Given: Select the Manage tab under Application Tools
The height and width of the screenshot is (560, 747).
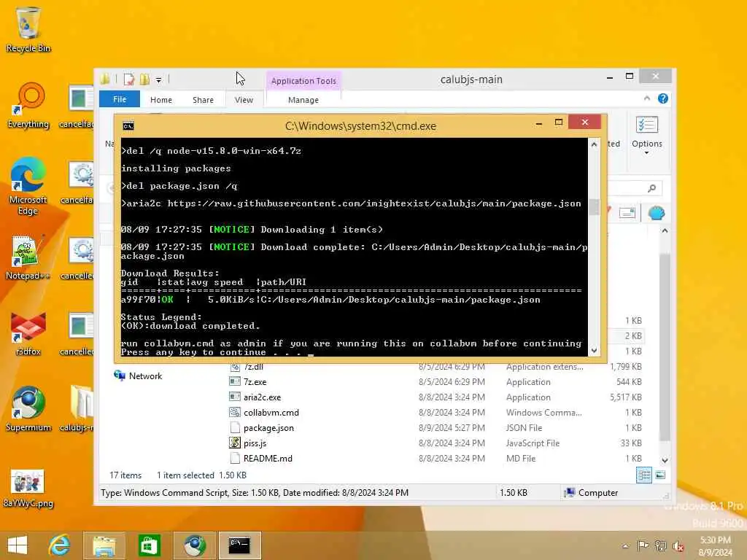Looking at the screenshot, I should (x=303, y=99).
